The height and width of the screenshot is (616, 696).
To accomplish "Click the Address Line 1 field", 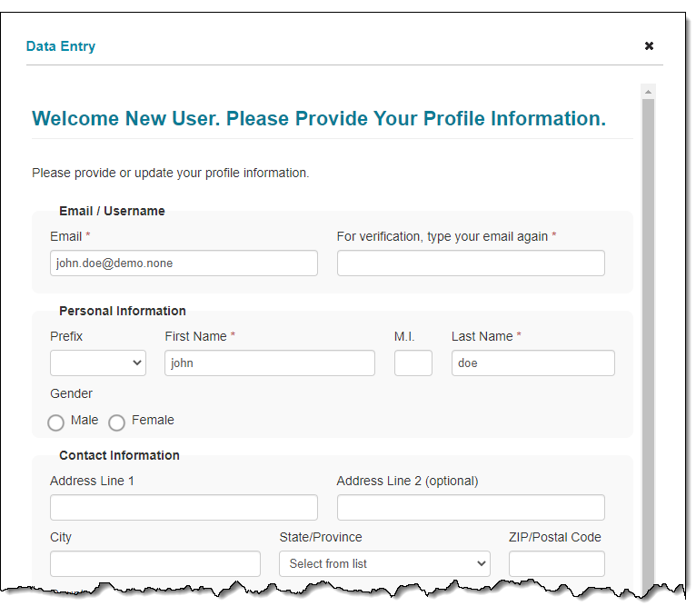I will pos(184,508).
